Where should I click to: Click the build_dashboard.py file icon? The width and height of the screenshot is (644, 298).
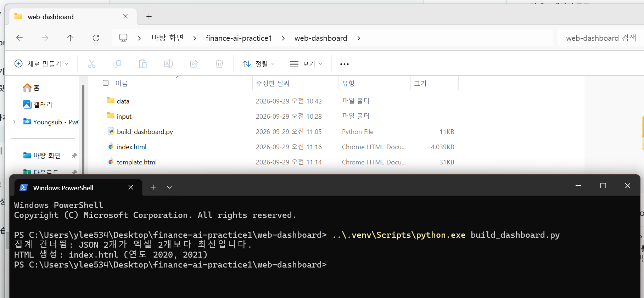click(x=111, y=131)
